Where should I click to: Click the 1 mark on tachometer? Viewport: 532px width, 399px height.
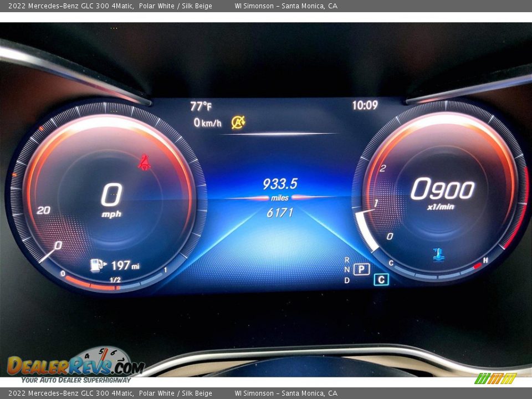[376, 203]
